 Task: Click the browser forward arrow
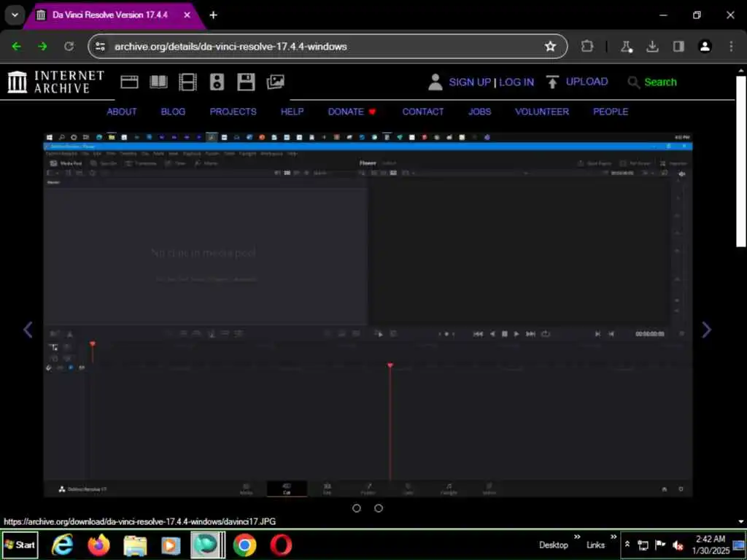click(x=42, y=46)
